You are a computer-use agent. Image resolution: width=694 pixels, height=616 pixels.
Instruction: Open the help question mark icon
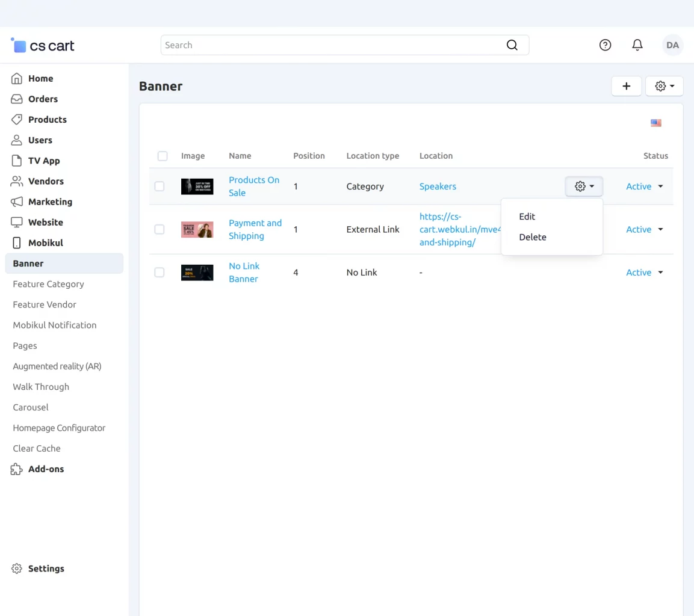pos(605,45)
